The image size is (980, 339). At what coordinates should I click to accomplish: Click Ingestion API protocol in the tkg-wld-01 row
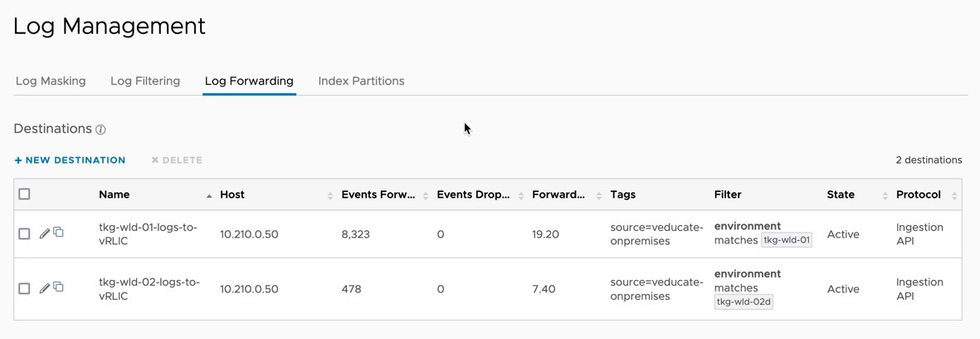tap(919, 234)
